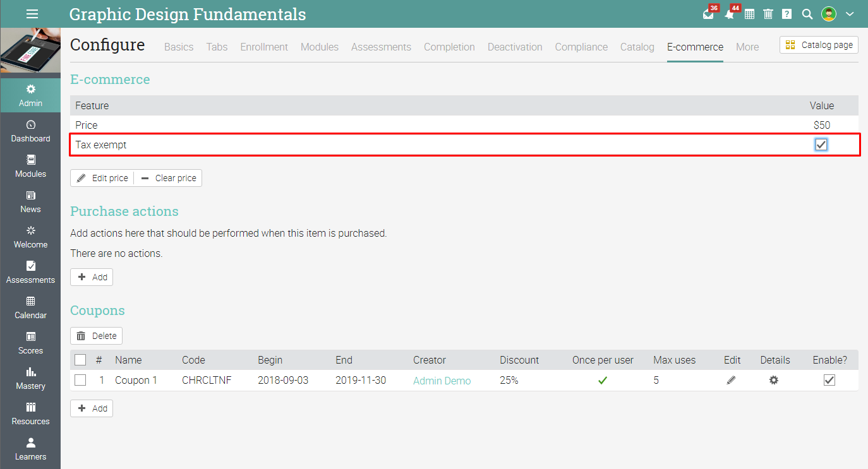Switch to the Completion tab
Screen dimensions: 868x469
pos(449,47)
